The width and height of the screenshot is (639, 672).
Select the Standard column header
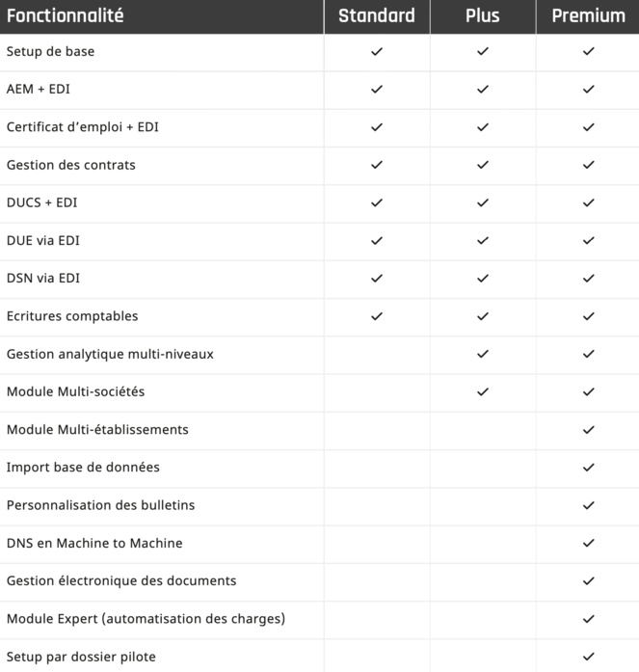click(377, 15)
